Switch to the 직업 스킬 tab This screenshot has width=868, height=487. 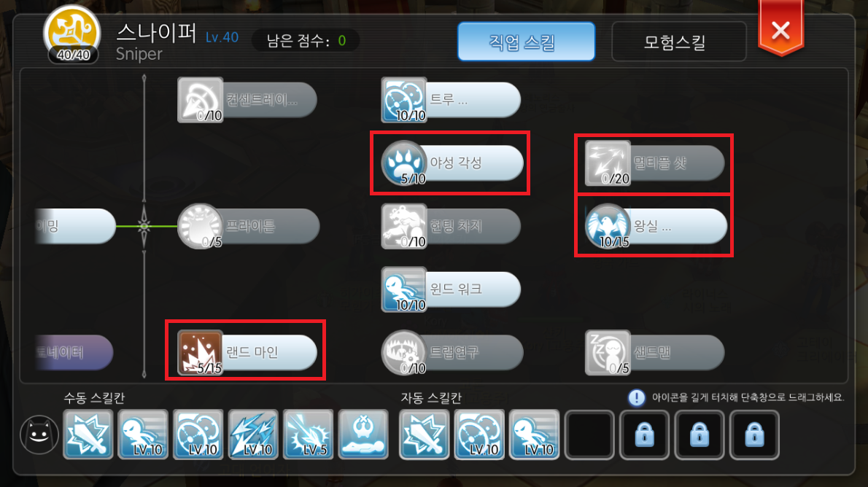(527, 42)
